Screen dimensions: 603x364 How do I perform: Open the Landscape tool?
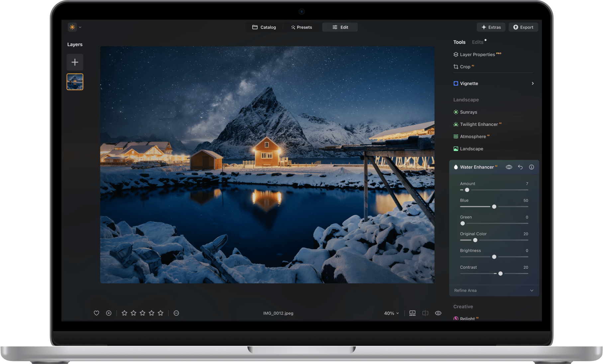tap(468, 149)
